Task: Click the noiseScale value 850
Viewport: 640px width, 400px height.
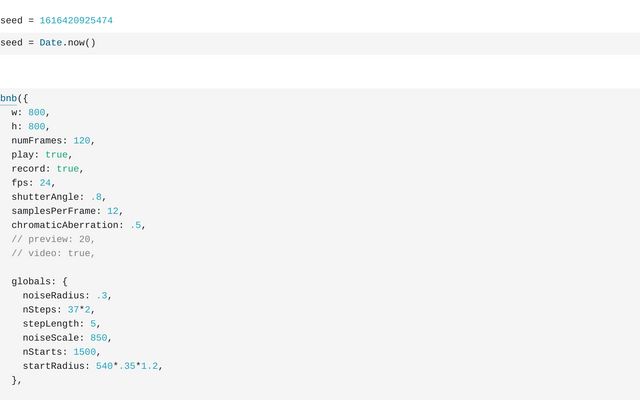Action: coord(99,338)
